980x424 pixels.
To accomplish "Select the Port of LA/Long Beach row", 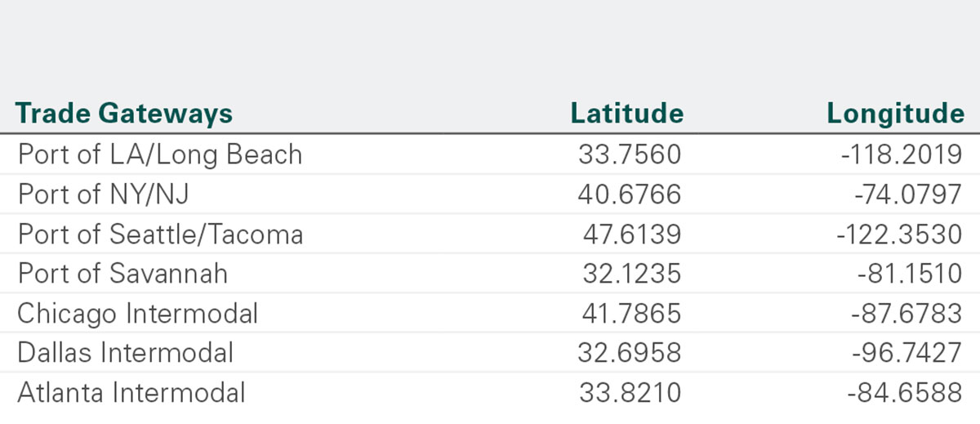I will click(x=490, y=154).
